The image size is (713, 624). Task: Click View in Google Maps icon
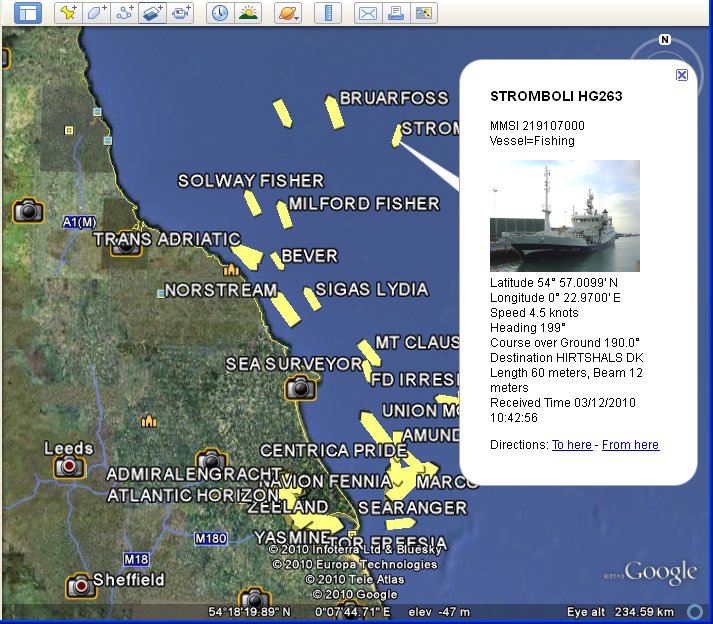[424, 12]
